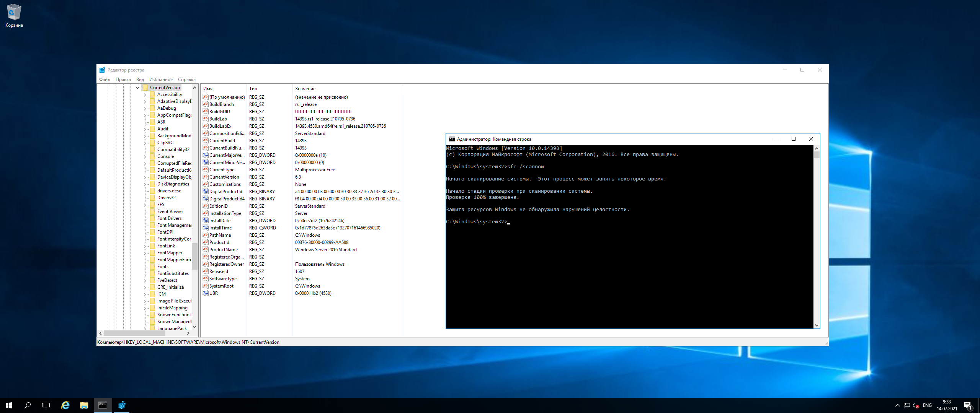Select the Event Viewer tree key

(x=170, y=211)
